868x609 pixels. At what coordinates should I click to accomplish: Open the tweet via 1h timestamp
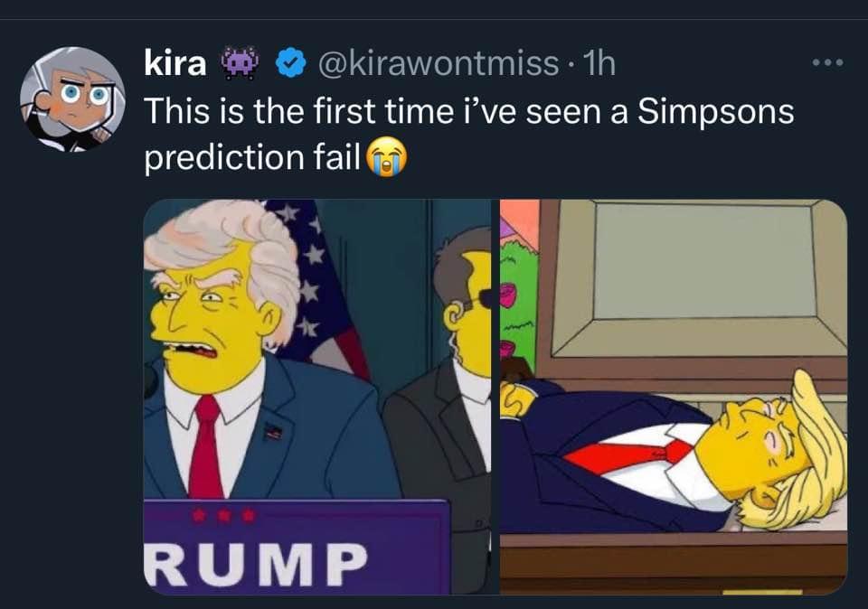click(599, 63)
